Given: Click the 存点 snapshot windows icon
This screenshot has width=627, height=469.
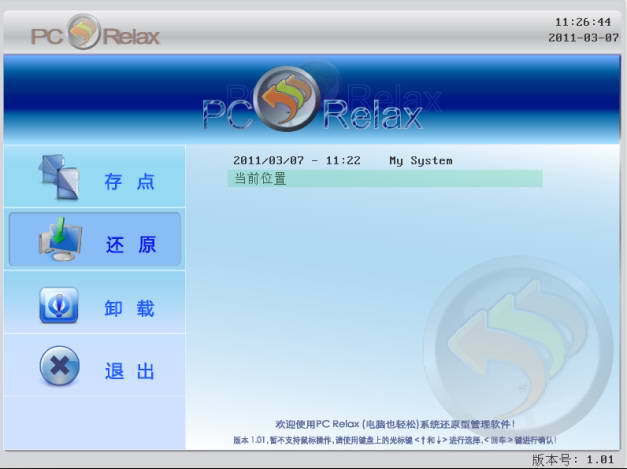Looking at the screenshot, I should click(x=59, y=176).
